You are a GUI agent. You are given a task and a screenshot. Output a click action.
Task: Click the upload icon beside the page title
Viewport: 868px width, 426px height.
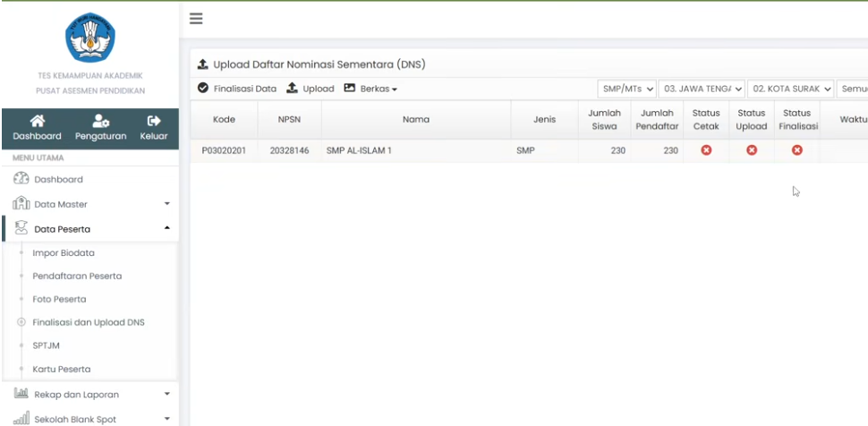click(203, 64)
